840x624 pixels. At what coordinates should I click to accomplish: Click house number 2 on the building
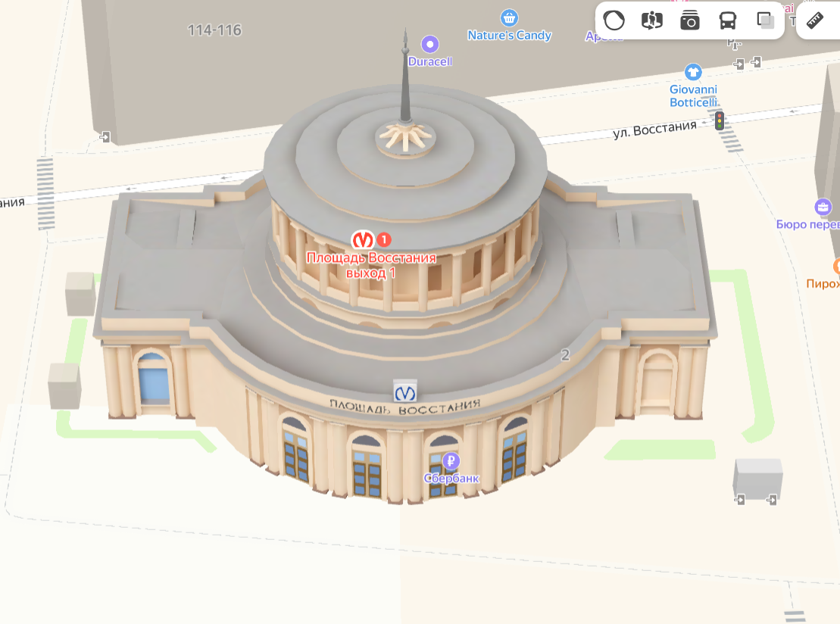(565, 354)
